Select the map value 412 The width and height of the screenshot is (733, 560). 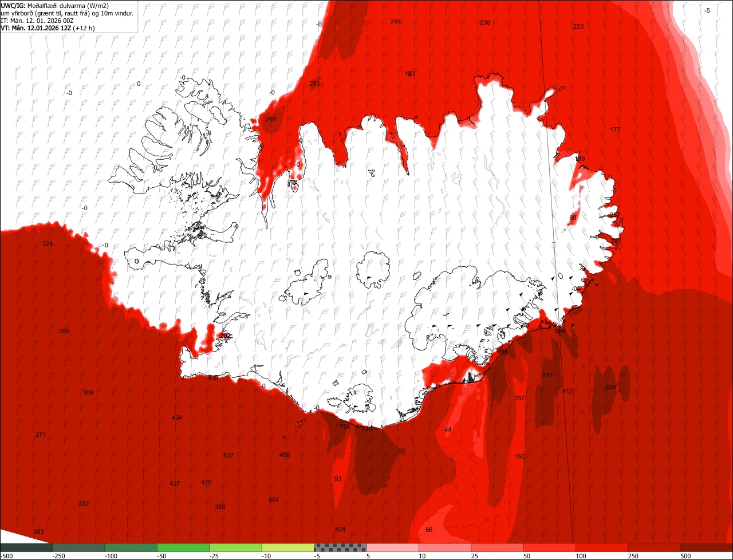click(568, 391)
